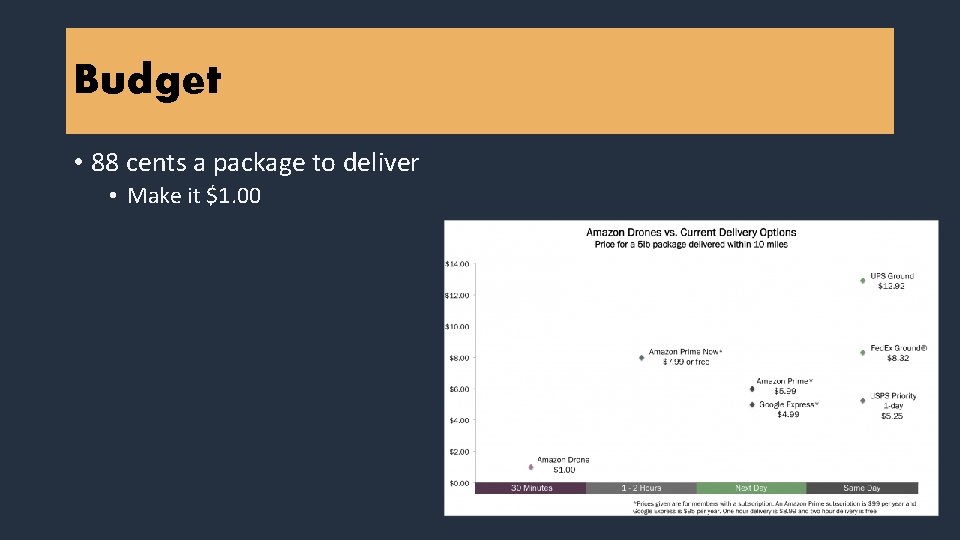960x540 pixels.
Task: Click the '88 cents a package' bullet
Action: (254, 162)
